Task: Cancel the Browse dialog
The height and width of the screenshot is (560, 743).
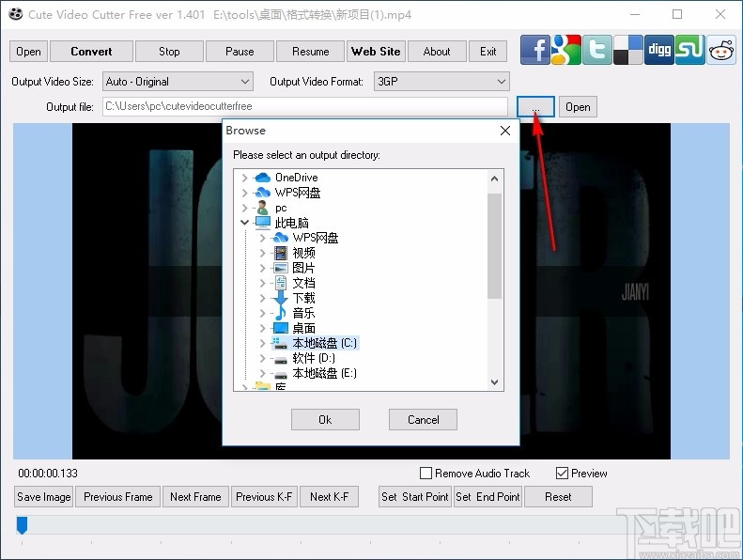Action: pyautogui.click(x=423, y=420)
